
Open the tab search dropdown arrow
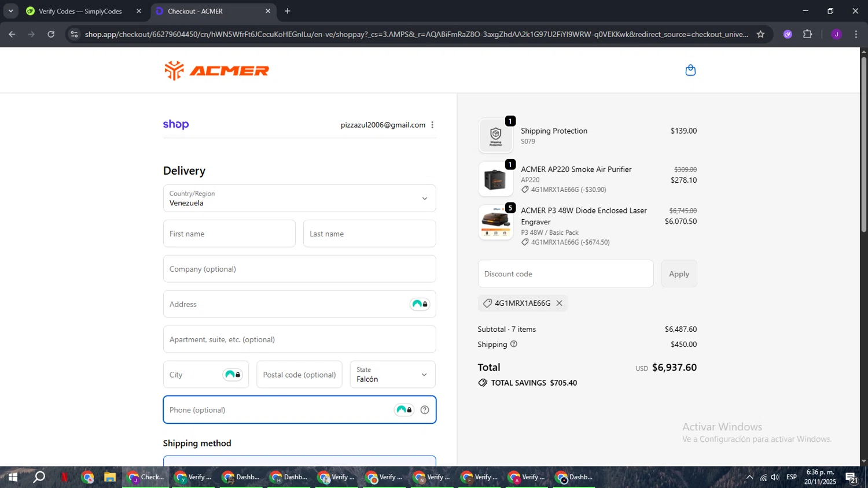[x=10, y=11]
